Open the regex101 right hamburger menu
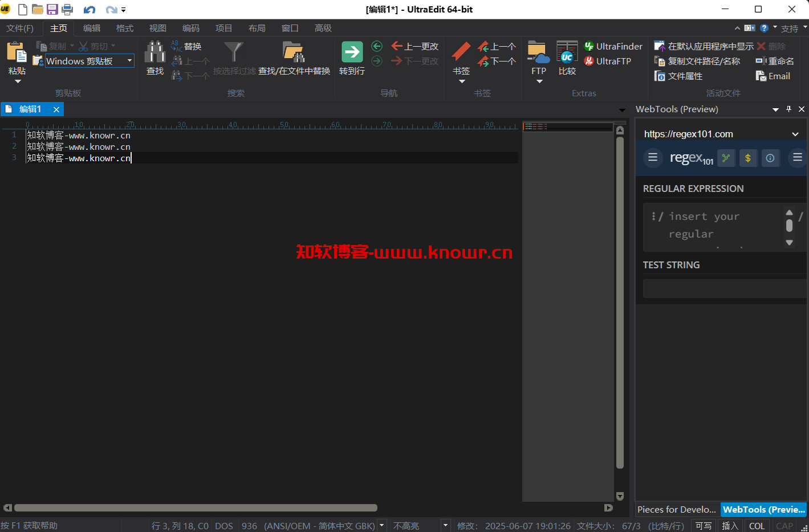Viewport: 809px width, 532px height. [798, 157]
